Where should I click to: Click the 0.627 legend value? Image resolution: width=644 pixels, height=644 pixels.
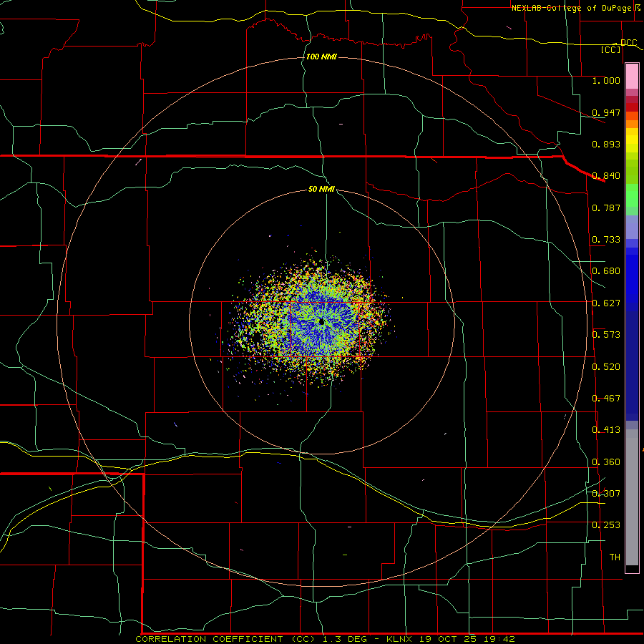pos(606,303)
